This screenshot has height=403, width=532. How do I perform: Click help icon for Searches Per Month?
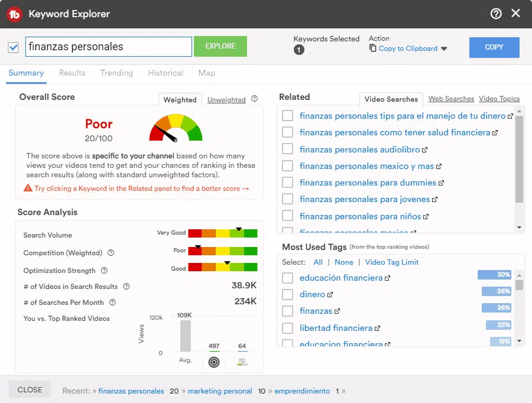coord(112,303)
